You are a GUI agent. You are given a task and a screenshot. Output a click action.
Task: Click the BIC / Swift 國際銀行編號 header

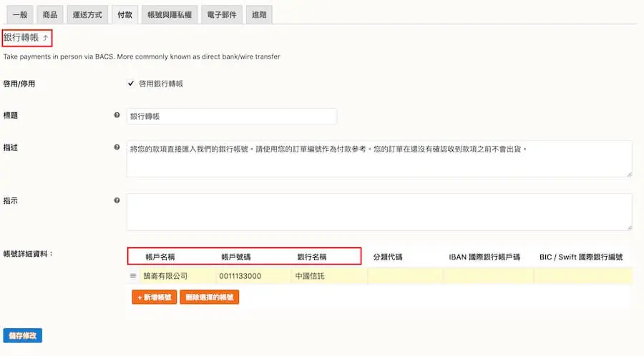(581, 257)
